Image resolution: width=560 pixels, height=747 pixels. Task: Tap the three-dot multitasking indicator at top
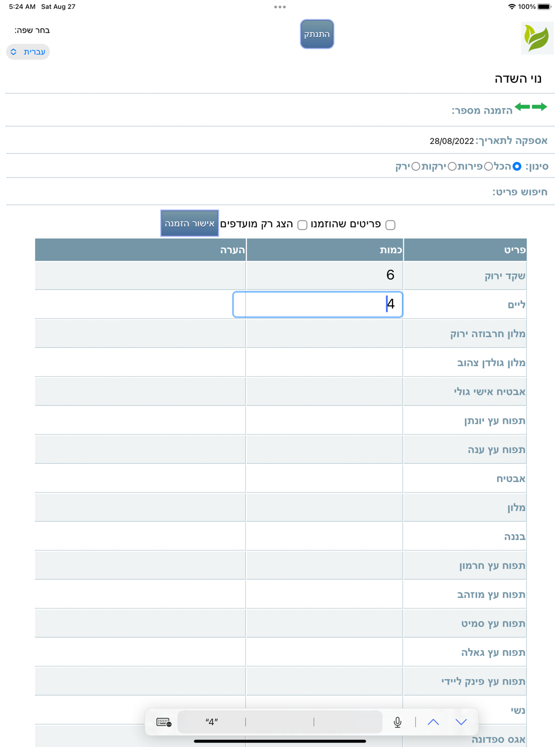coord(280,7)
